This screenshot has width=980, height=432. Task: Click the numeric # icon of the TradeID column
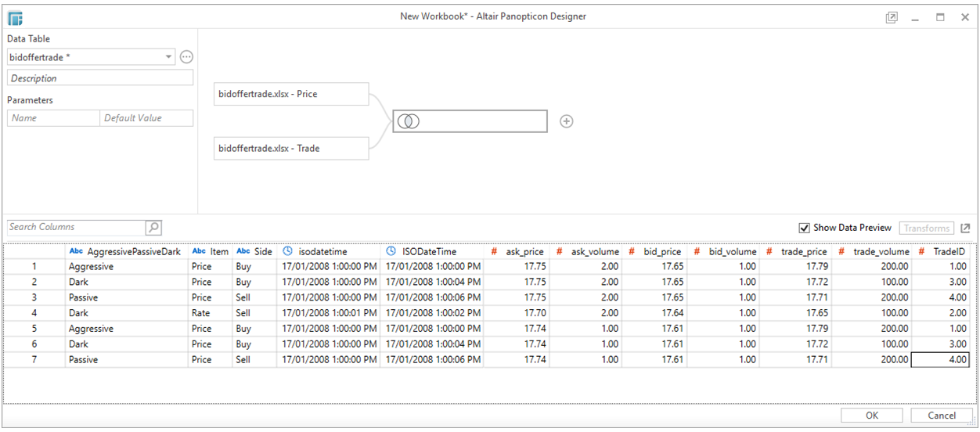tap(921, 252)
